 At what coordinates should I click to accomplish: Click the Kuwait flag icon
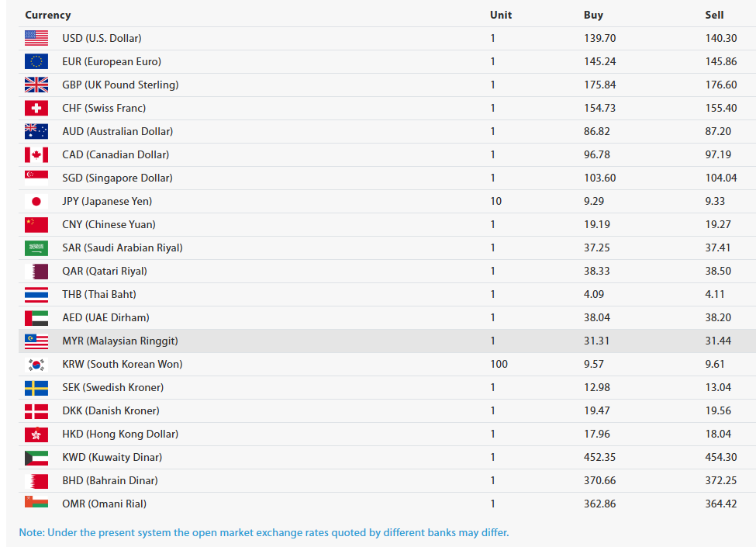(36, 457)
